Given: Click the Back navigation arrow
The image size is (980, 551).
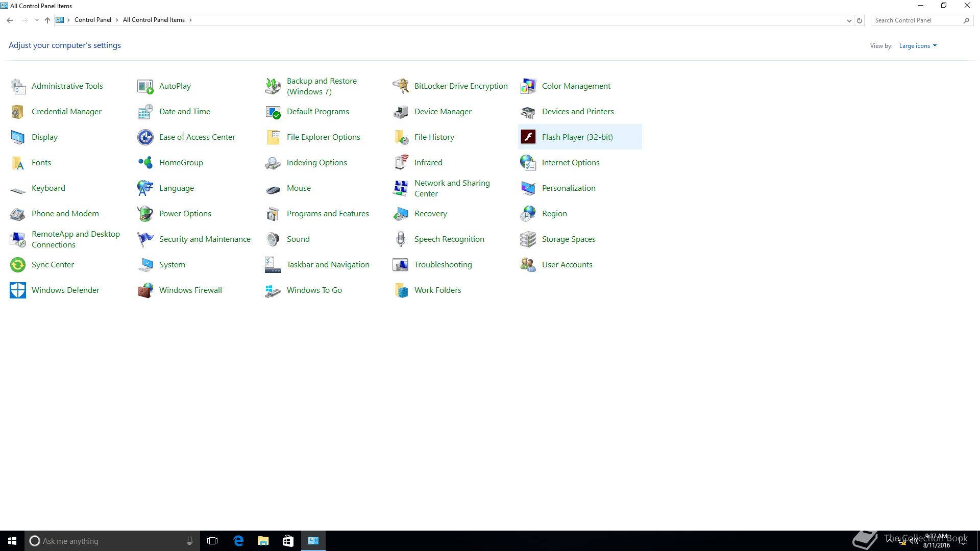Looking at the screenshot, I should tap(10, 20).
